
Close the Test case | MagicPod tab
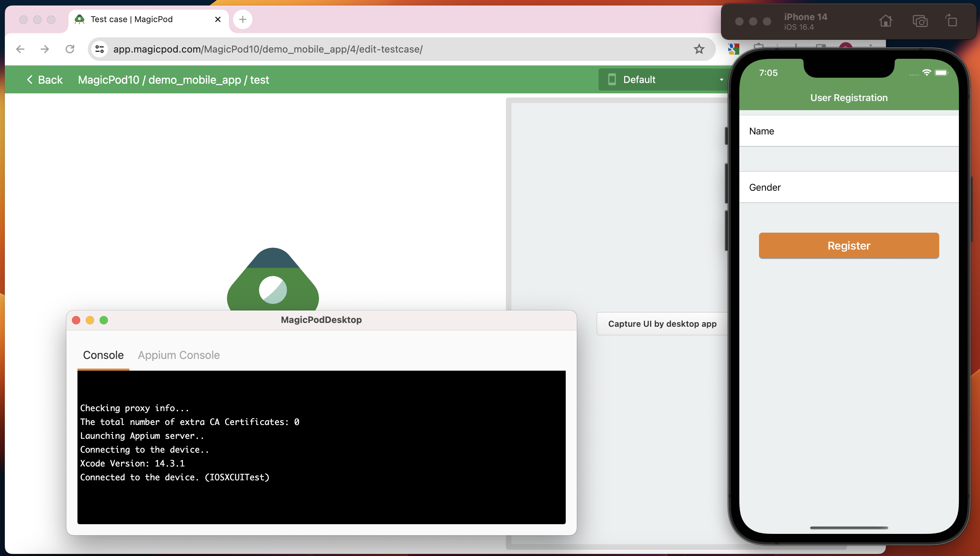218,19
